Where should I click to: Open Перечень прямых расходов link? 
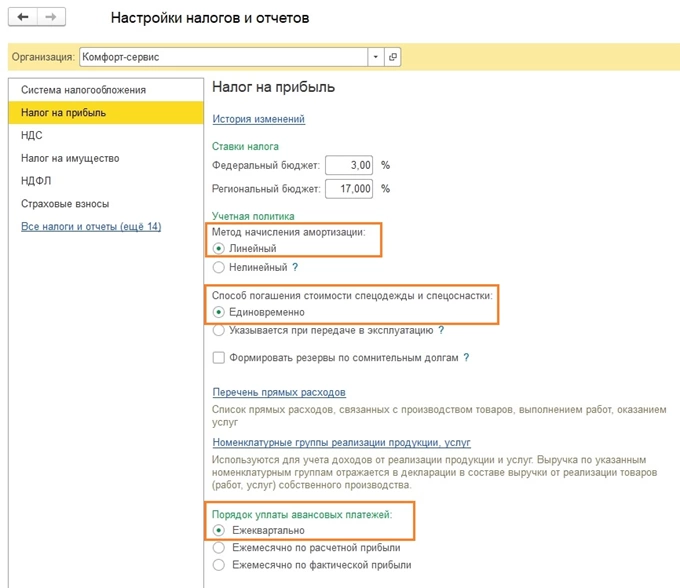pyautogui.click(x=279, y=392)
